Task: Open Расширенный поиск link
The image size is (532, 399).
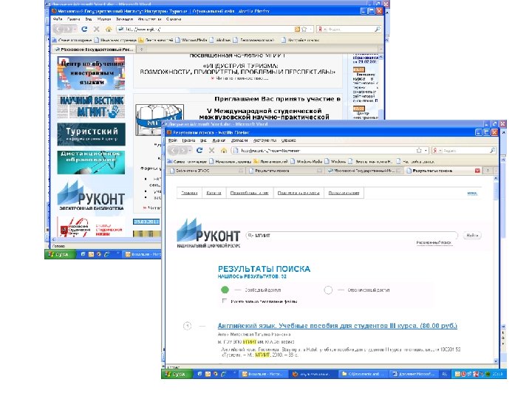Action: pos(434,242)
